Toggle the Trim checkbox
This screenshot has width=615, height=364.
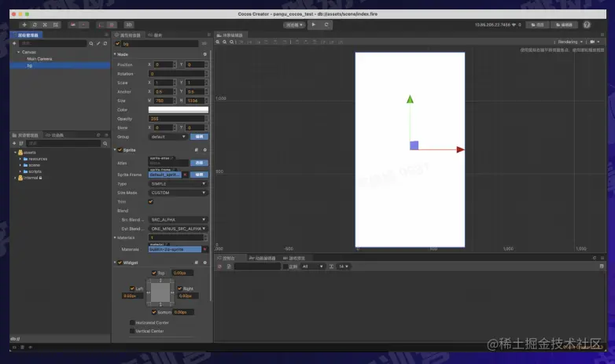[x=151, y=201]
